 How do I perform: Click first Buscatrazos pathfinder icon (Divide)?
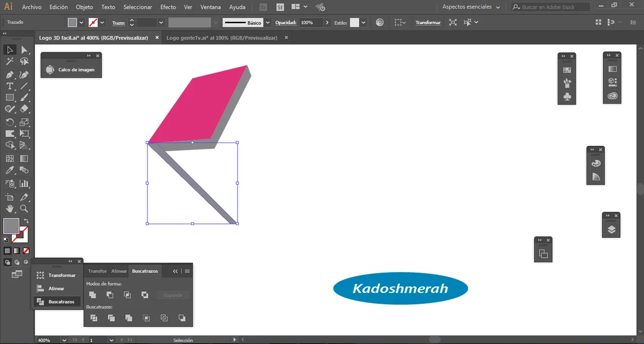point(94,318)
